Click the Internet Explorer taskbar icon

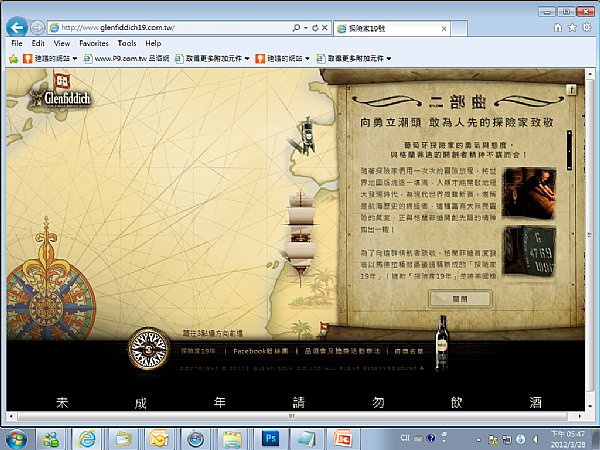[x=87, y=439]
